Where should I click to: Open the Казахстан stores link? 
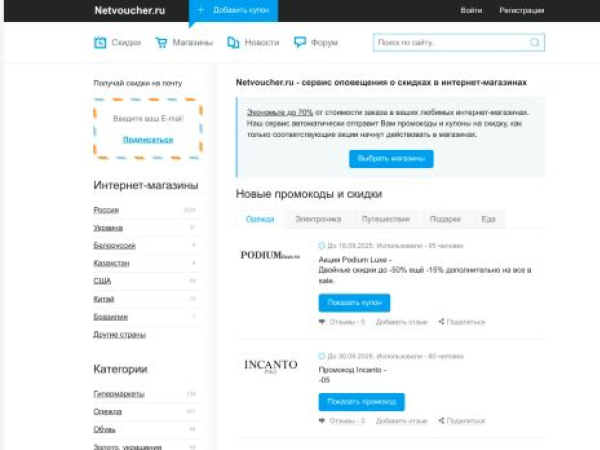(x=111, y=263)
